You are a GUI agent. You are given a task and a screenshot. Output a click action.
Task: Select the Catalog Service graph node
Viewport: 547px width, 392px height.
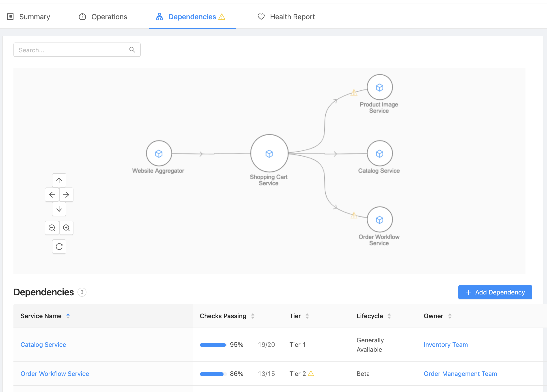coord(380,153)
